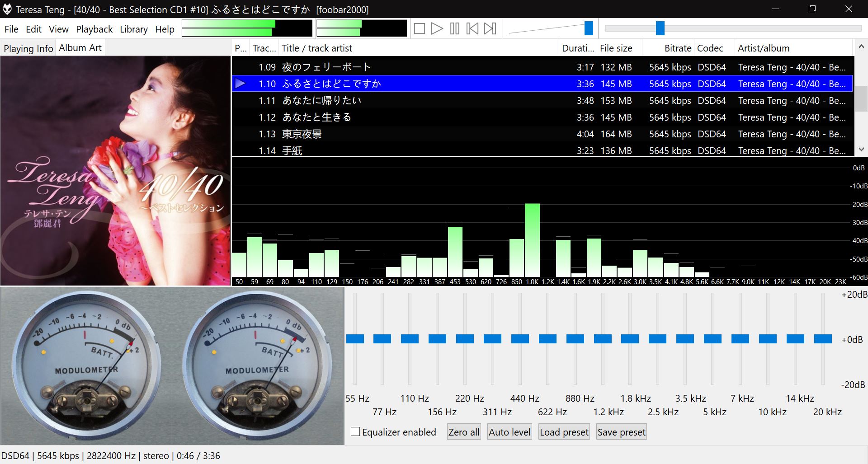The height and width of the screenshot is (464, 868).
Task: Click the now-playing arrow on track 1.10
Action: coord(241,84)
